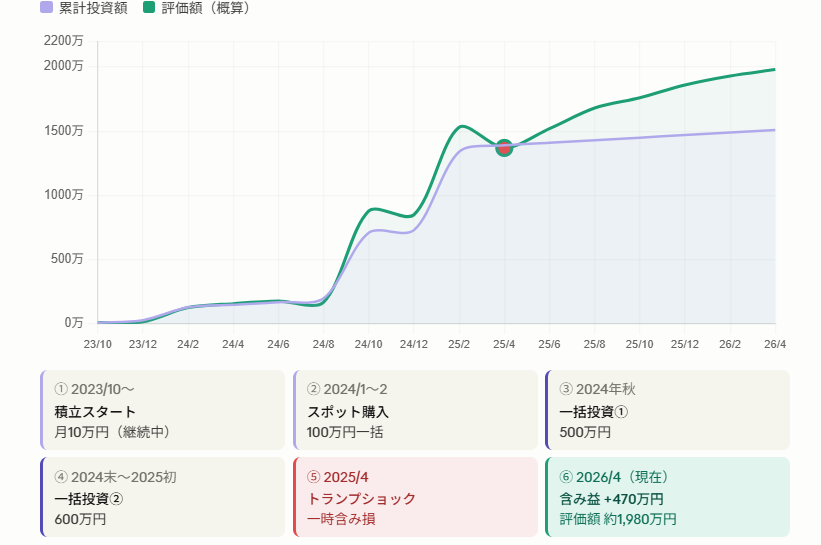Click the 1000万 y-axis label
The height and width of the screenshot is (545, 821).
coord(64,194)
